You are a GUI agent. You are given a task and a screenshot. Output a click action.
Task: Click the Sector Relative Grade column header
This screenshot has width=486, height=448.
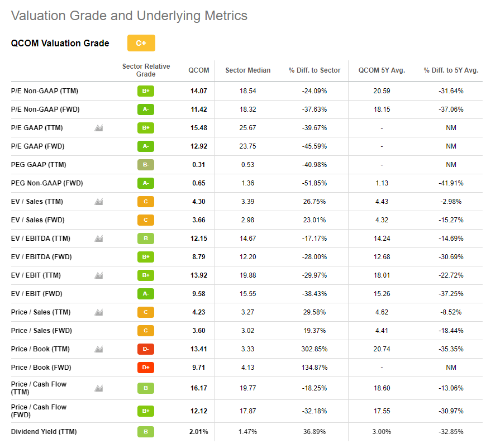point(146,70)
